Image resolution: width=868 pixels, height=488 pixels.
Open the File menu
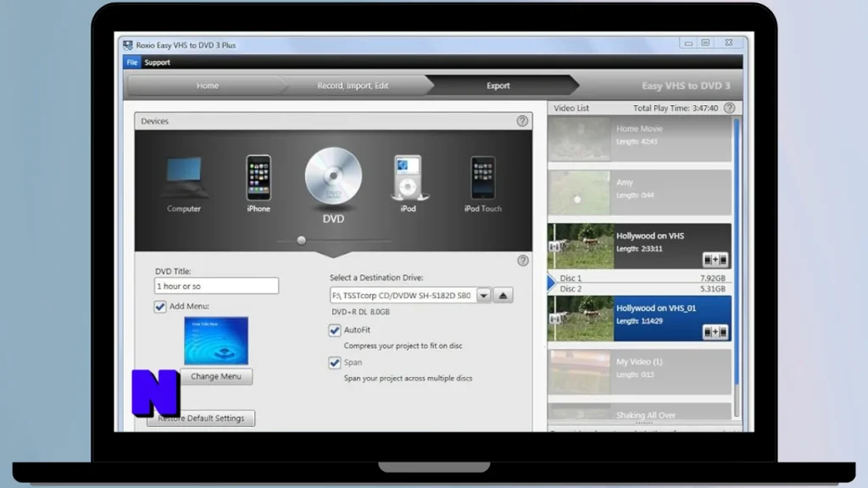coord(131,63)
